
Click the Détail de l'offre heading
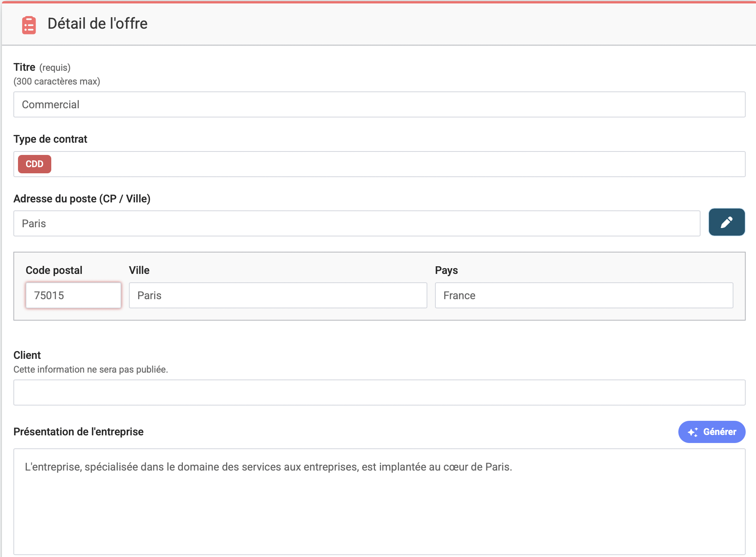click(x=97, y=24)
